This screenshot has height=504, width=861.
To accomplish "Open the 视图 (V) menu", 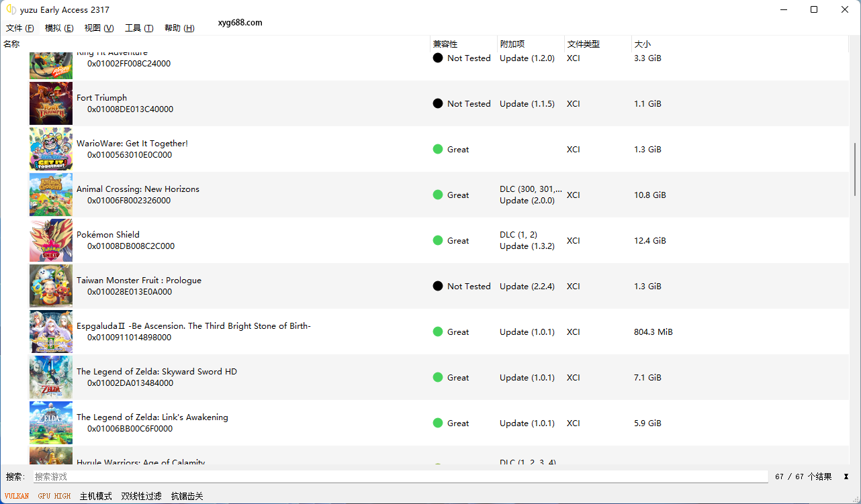I will 99,28.
